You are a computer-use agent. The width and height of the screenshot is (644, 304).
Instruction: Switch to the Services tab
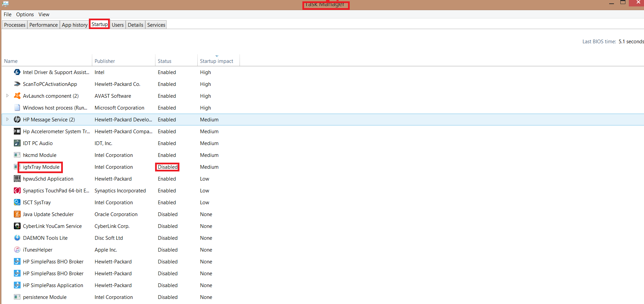156,25
